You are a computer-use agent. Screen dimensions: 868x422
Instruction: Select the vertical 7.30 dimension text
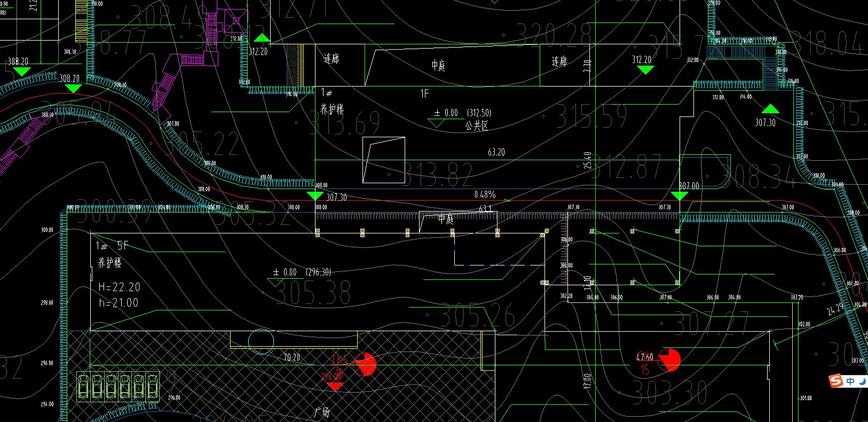(587, 66)
